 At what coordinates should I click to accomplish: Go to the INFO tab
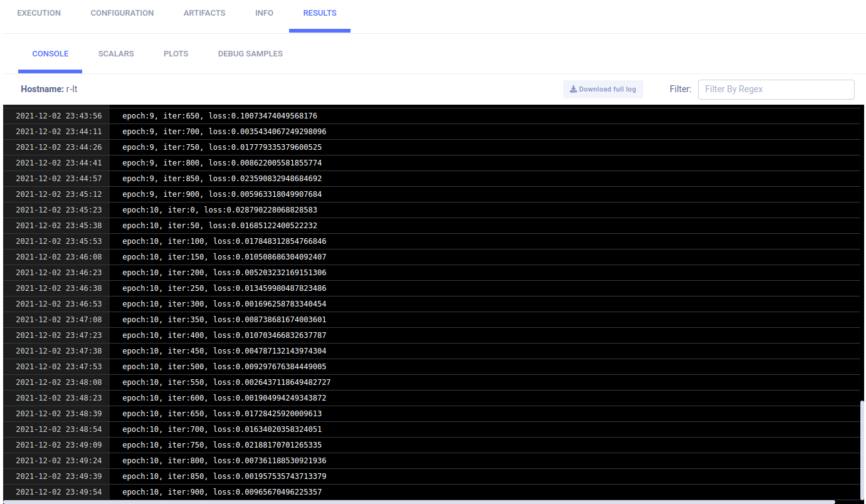tap(264, 13)
